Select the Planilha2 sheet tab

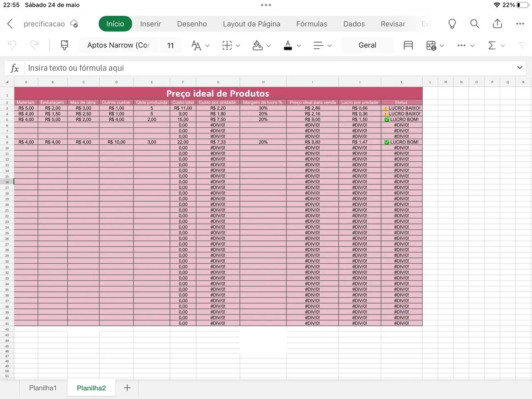click(x=91, y=388)
